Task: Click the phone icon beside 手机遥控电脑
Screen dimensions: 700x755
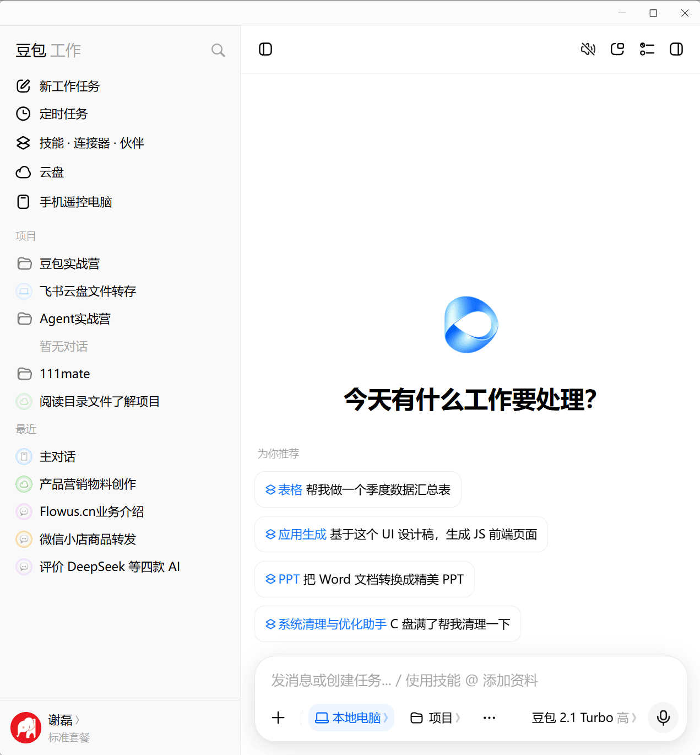Action: 23,202
